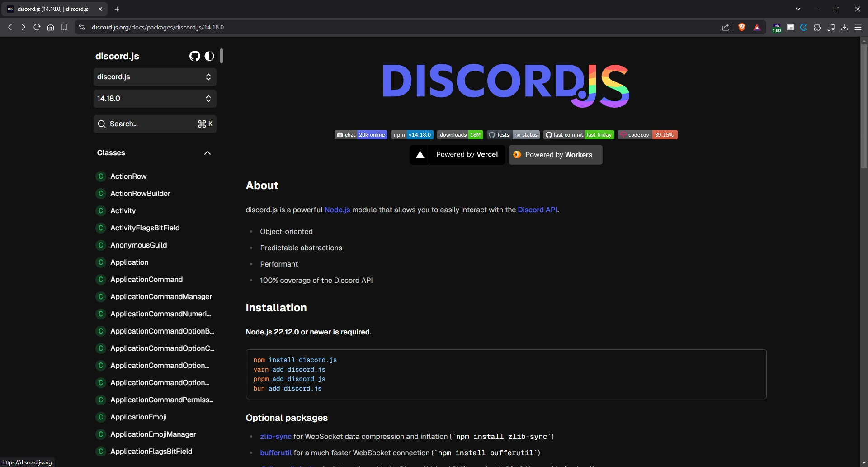Open the 14.18.0 version selector dropdown
The width and height of the screenshot is (868, 467).
155,99
